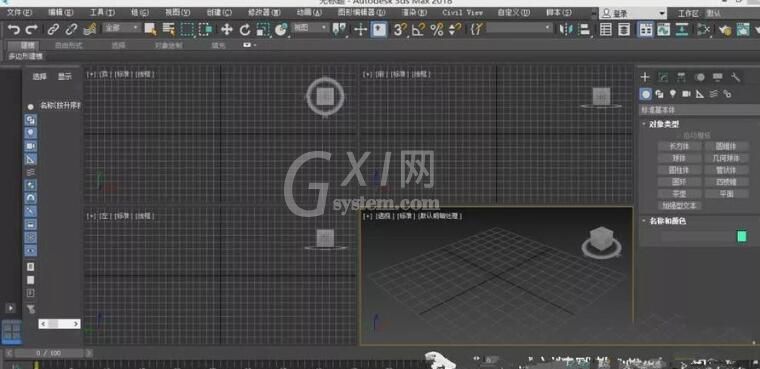Click the Mirror tool icon
Screen dimensions: 760x369
[x=566, y=30]
